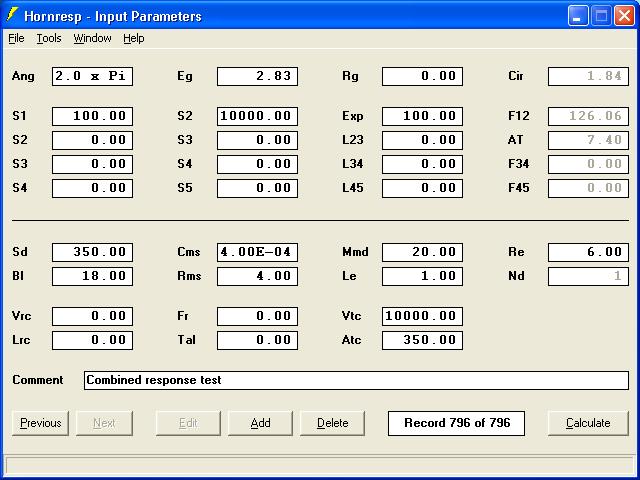Click the Exp label text

click(x=353, y=116)
